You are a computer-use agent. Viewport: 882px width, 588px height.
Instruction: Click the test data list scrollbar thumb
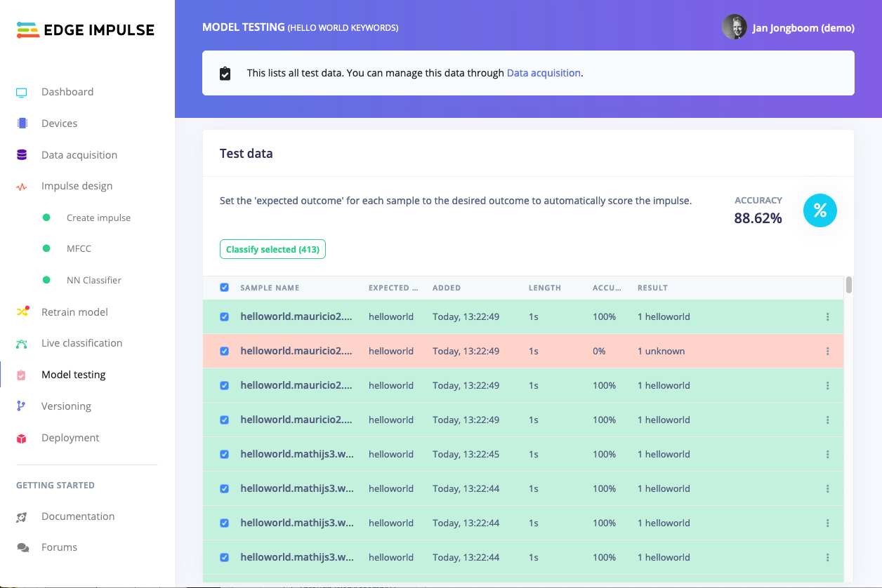click(x=849, y=285)
